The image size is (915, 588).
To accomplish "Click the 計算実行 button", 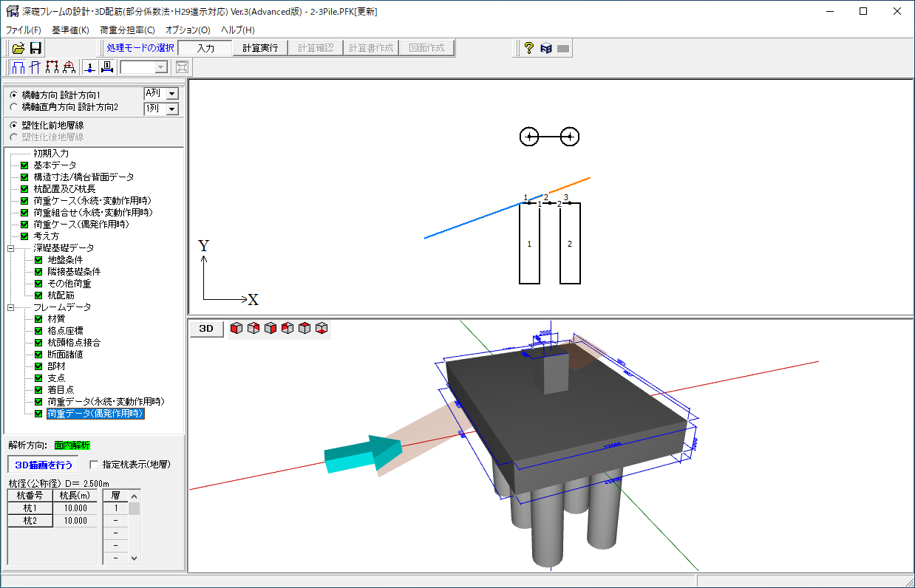I will coord(260,48).
